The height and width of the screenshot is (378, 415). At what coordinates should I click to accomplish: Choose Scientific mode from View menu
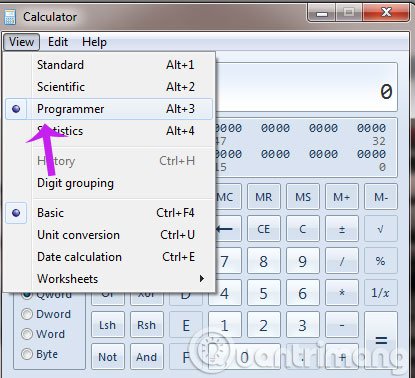109,87
